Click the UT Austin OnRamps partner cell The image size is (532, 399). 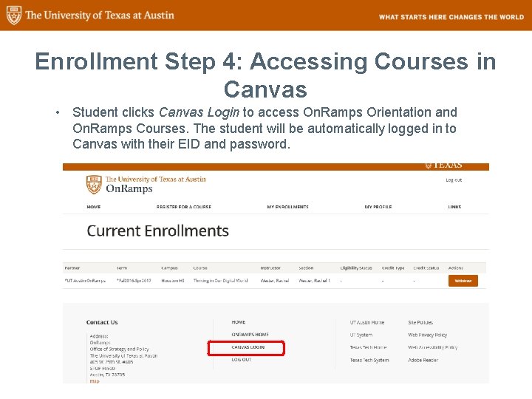pyautogui.click(x=85, y=281)
